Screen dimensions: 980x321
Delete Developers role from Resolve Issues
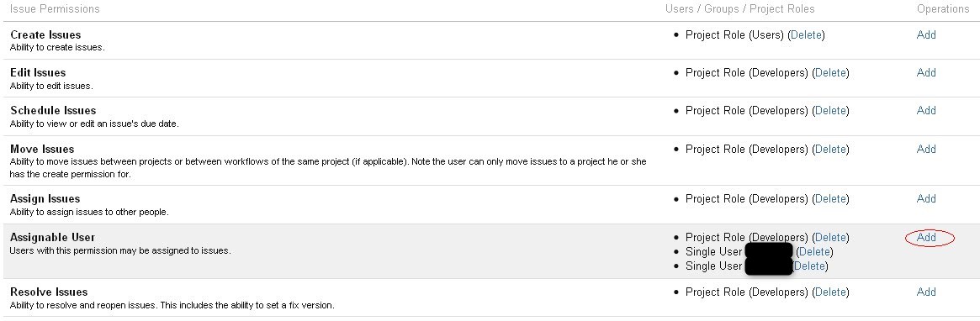tap(830, 292)
